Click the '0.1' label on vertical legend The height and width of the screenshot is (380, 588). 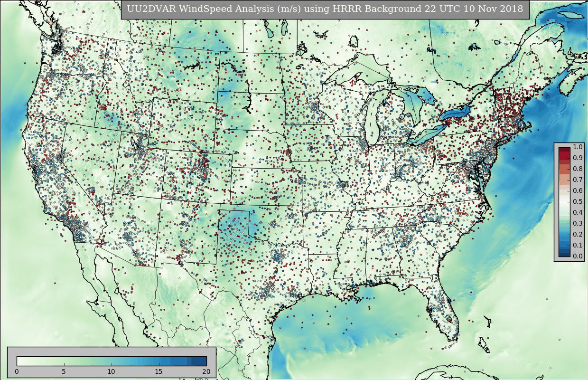578,245
